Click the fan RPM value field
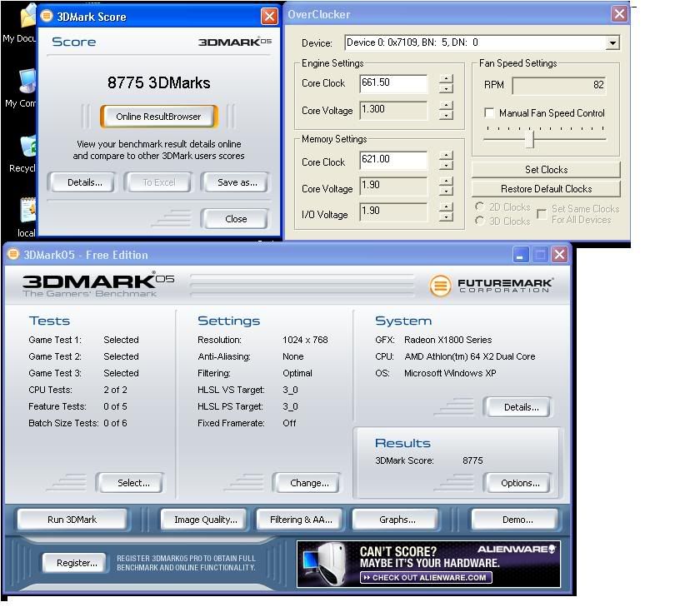 [559, 85]
